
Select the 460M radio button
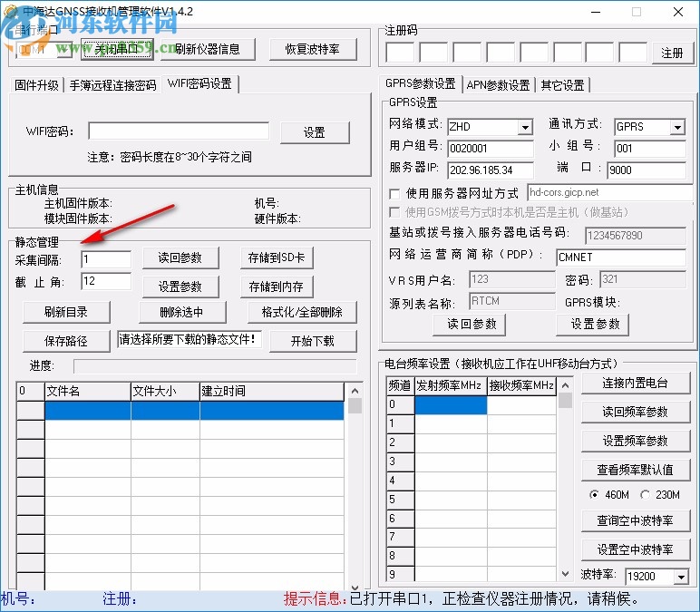594,495
